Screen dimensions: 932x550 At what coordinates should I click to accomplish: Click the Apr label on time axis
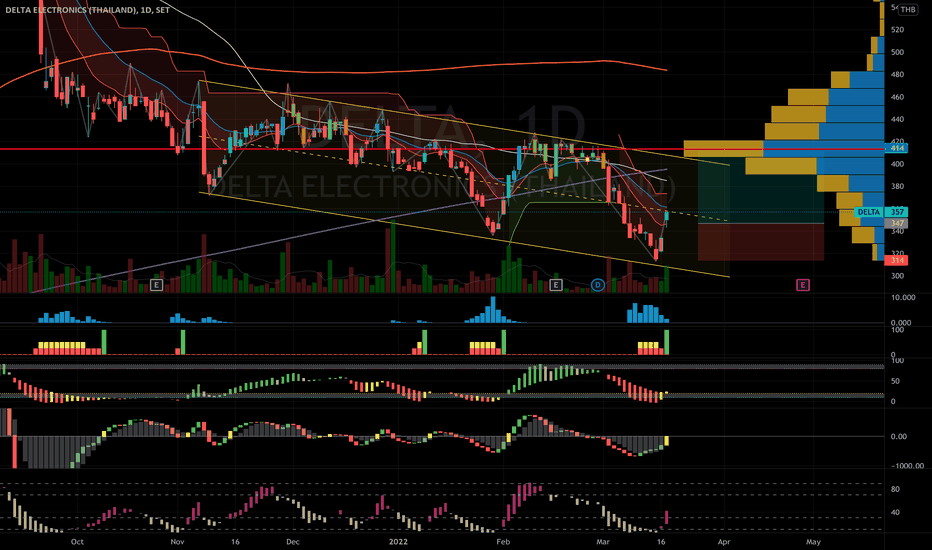pyautogui.click(x=724, y=542)
